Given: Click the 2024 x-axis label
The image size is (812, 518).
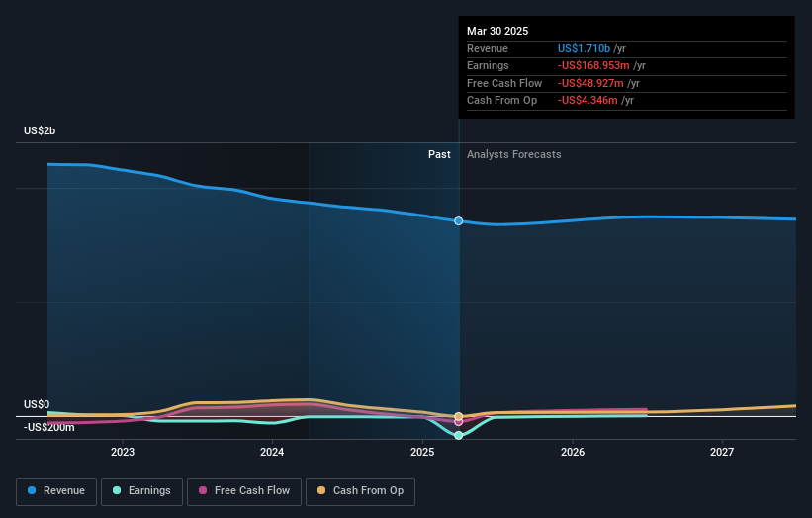Looking at the screenshot, I should click(x=272, y=452).
